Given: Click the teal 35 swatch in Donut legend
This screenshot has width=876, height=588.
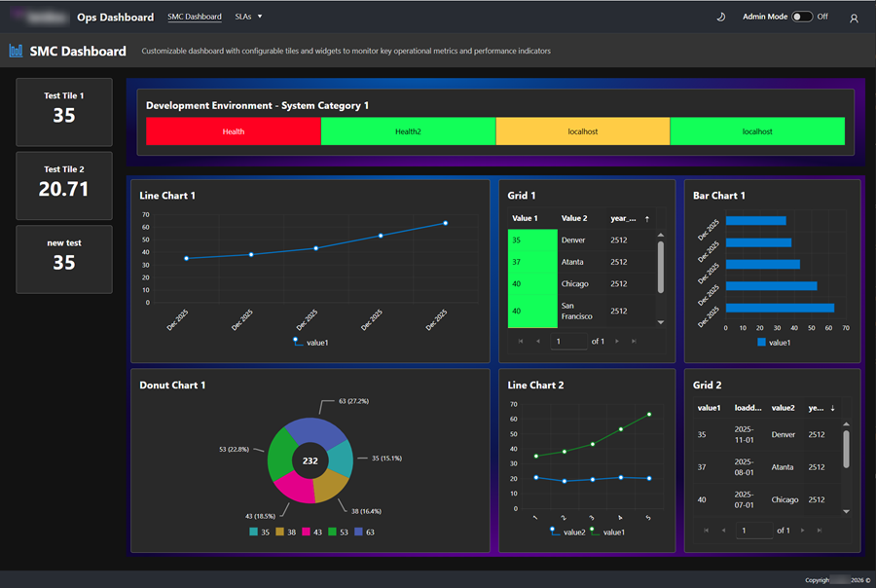Looking at the screenshot, I should (255, 532).
